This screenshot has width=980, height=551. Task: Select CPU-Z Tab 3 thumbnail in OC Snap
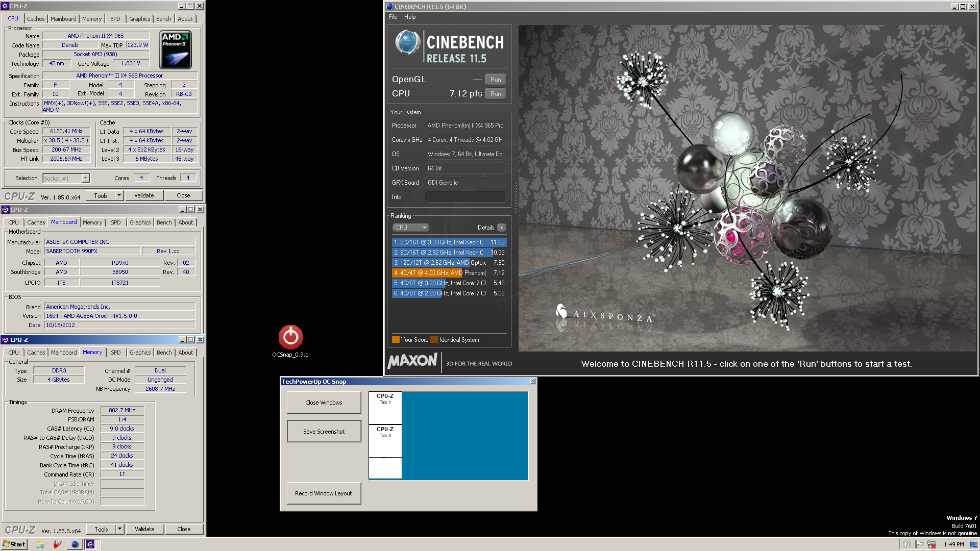click(385, 441)
